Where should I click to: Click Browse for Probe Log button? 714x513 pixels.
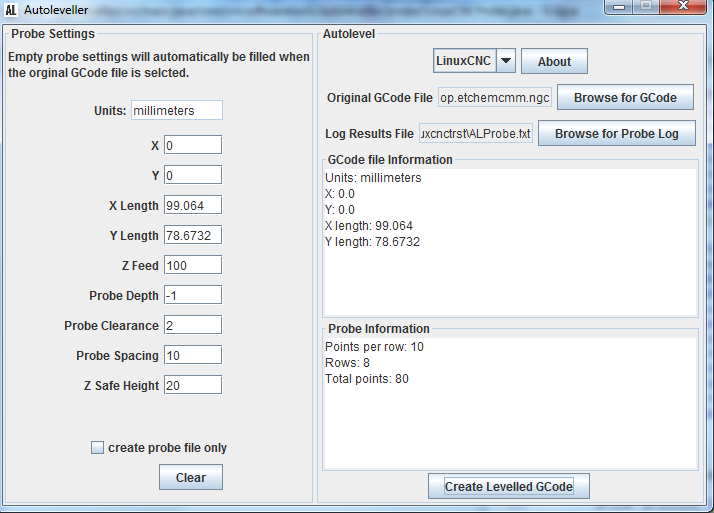(x=617, y=133)
